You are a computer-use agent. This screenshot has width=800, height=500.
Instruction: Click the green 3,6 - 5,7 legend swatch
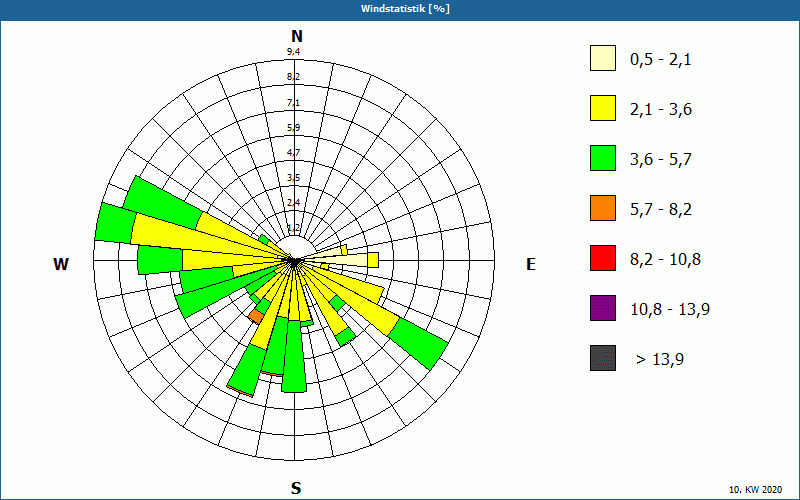coord(603,158)
